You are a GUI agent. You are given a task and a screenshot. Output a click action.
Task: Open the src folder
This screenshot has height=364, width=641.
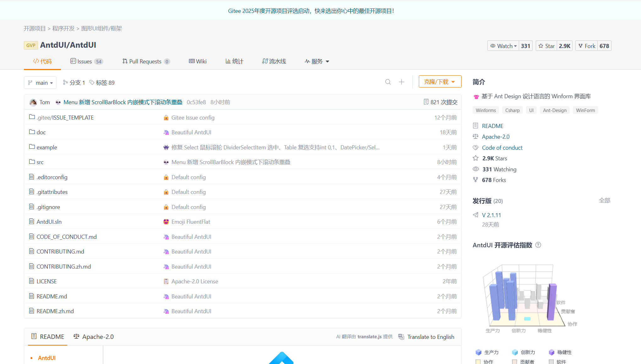point(40,162)
